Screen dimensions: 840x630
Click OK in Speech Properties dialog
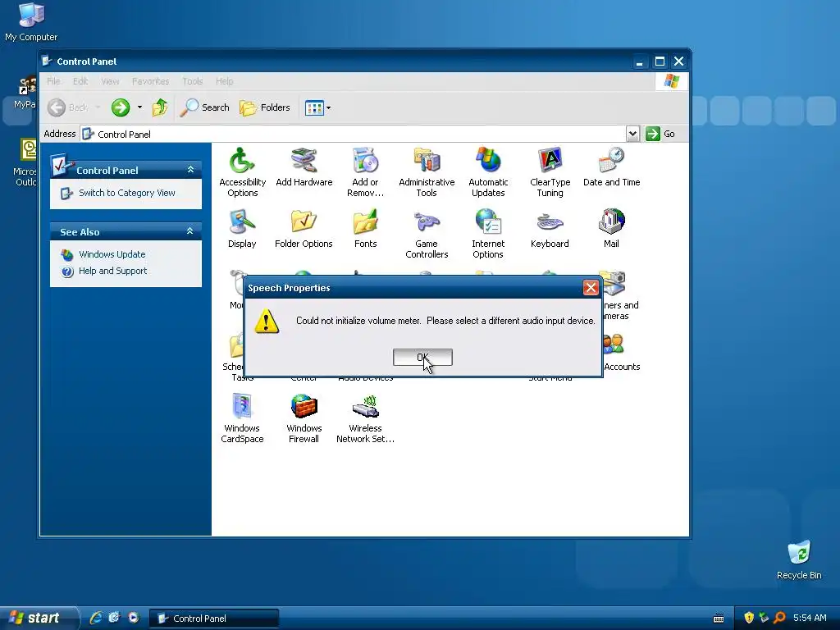(x=422, y=358)
